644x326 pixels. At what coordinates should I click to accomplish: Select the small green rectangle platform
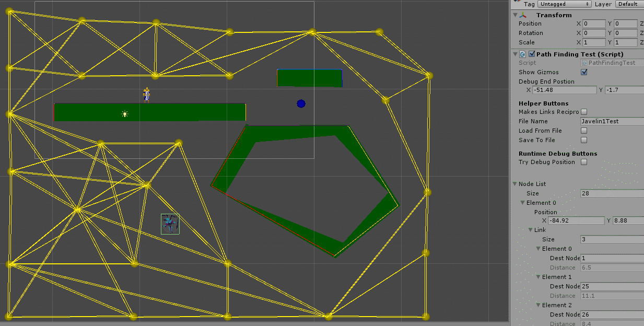(310, 78)
